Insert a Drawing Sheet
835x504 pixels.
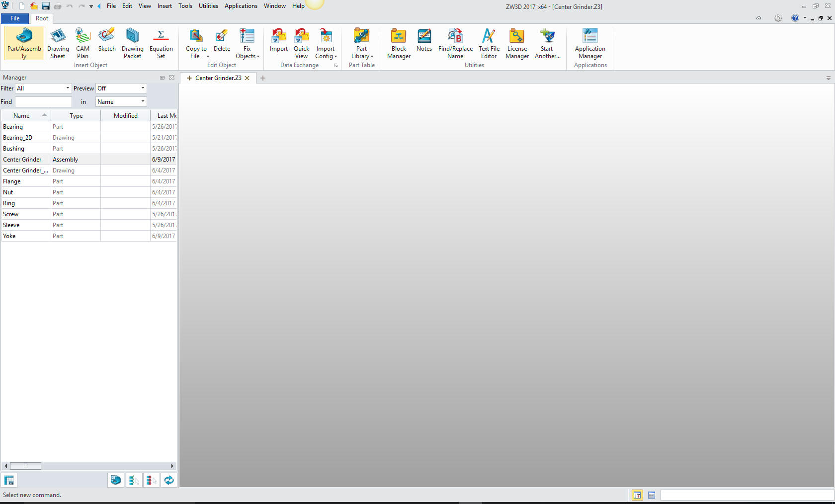[58, 43]
